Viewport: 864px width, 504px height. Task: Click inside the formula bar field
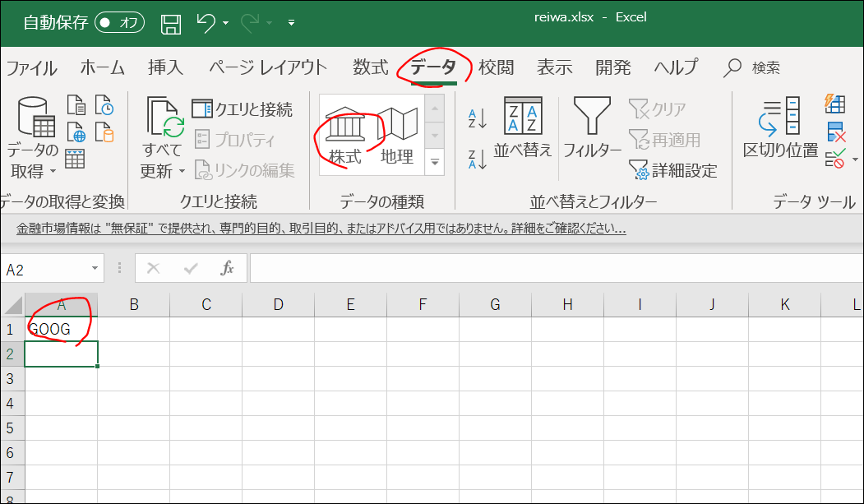click(x=557, y=268)
